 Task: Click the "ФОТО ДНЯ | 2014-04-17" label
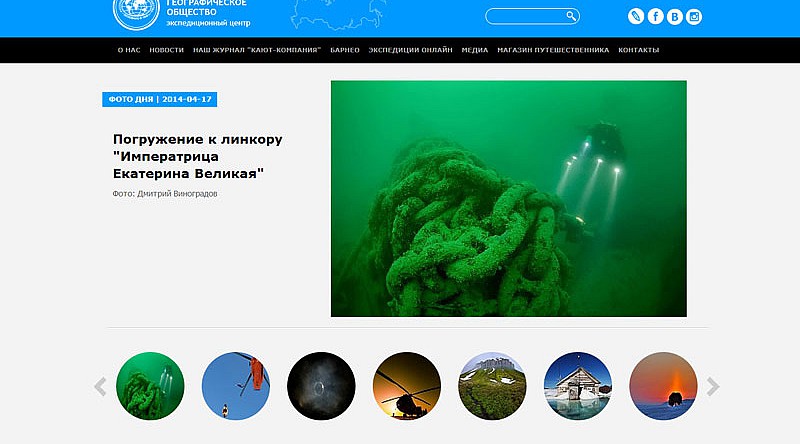tap(160, 99)
